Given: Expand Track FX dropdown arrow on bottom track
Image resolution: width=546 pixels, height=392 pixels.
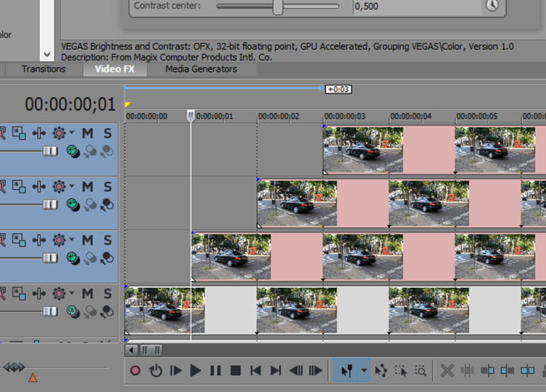Looking at the screenshot, I should coord(71,293).
